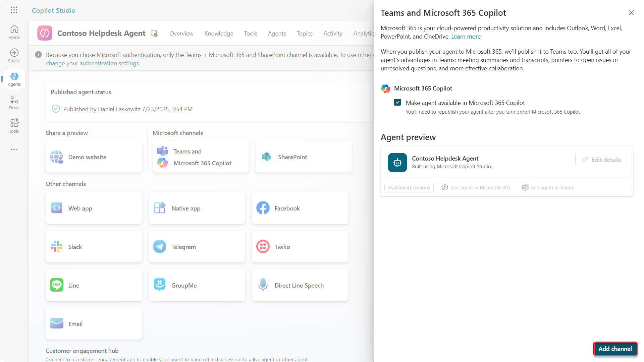Click the green shield status icon
The width and height of the screenshot is (644, 362).
coord(154,33)
